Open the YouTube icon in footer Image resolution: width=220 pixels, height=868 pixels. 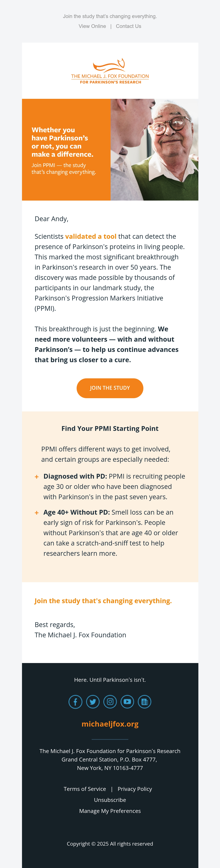[127, 702]
